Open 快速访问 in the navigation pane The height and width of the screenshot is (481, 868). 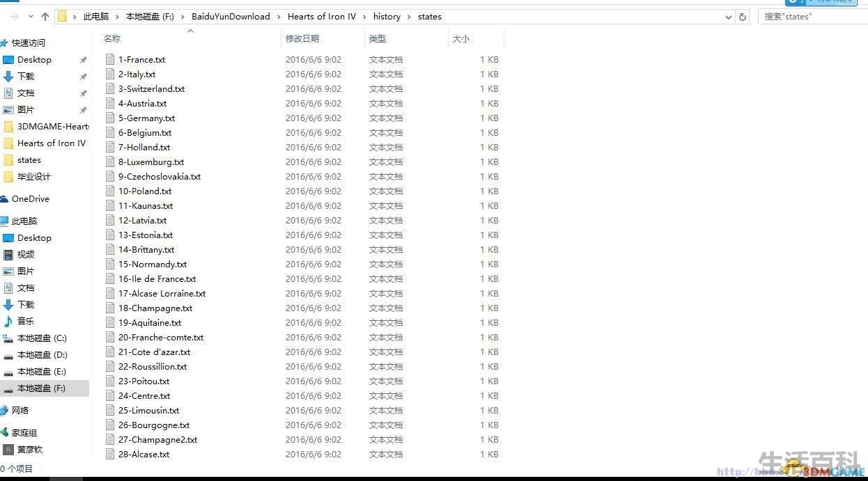coord(28,43)
